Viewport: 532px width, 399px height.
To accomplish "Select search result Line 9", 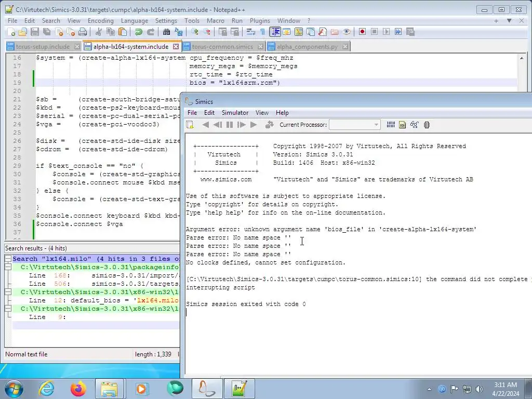I will pyautogui.click(x=96, y=317).
